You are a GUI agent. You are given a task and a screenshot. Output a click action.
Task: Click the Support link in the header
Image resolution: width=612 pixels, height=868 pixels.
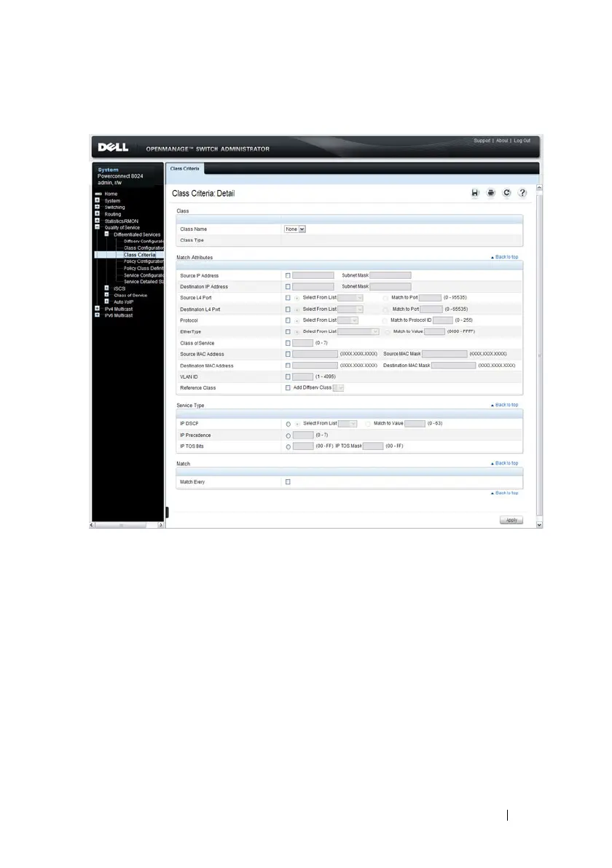pyautogui.click(x=482, y=141)
